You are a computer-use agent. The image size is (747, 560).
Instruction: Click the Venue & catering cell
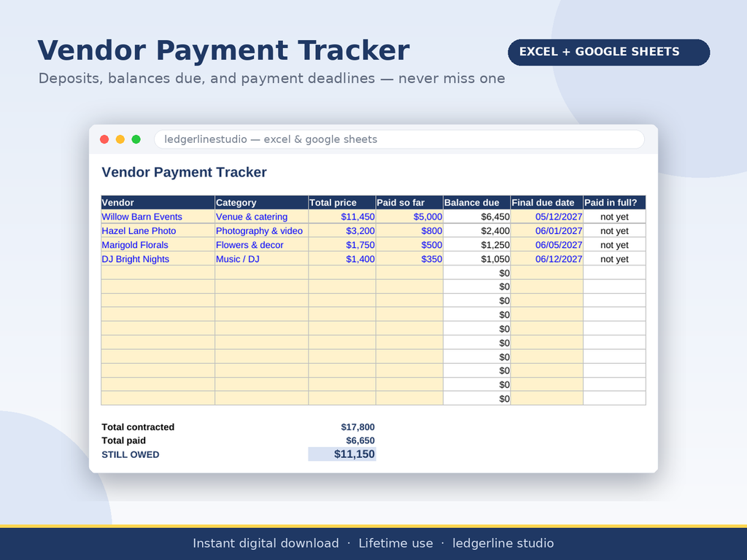(x=262, y=217)
